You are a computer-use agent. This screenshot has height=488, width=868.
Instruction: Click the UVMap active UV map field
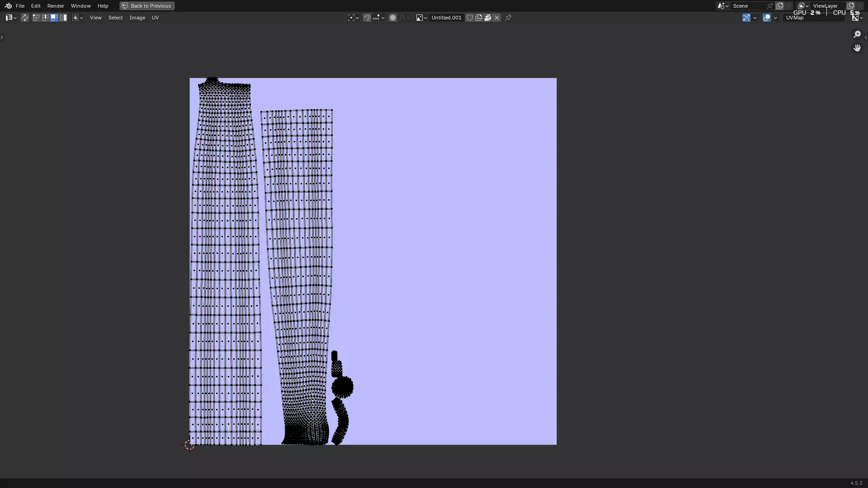[814, 18]
